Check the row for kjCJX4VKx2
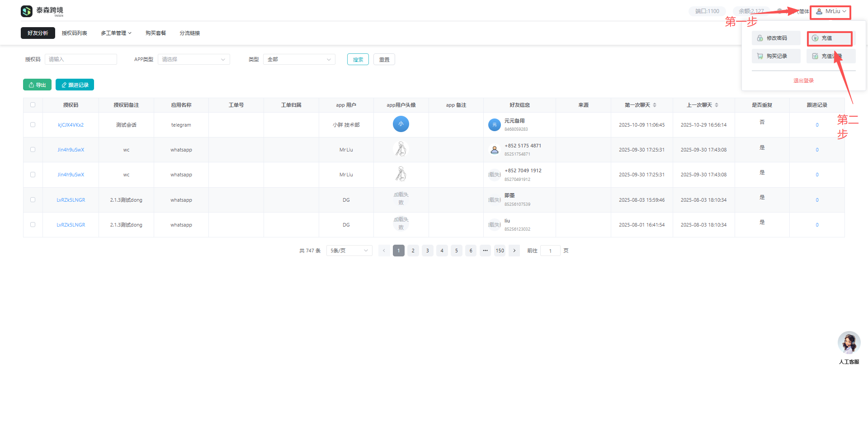Screen dimensions: 868x431 pyautogui.click(x=33, y=125)
